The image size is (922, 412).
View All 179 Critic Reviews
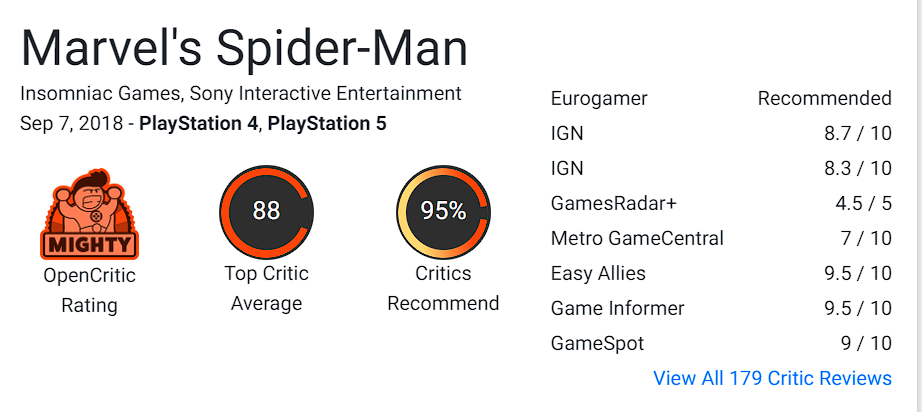772,378
